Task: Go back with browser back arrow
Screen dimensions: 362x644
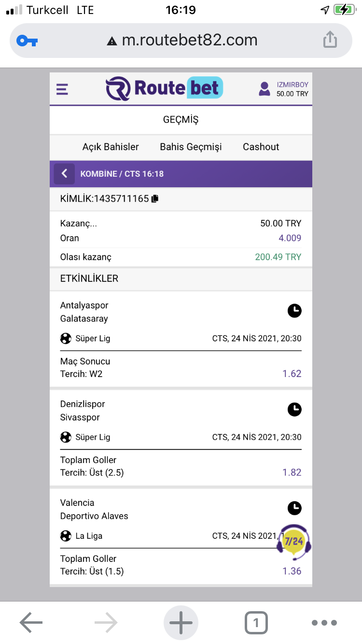Action: (31, 623)
